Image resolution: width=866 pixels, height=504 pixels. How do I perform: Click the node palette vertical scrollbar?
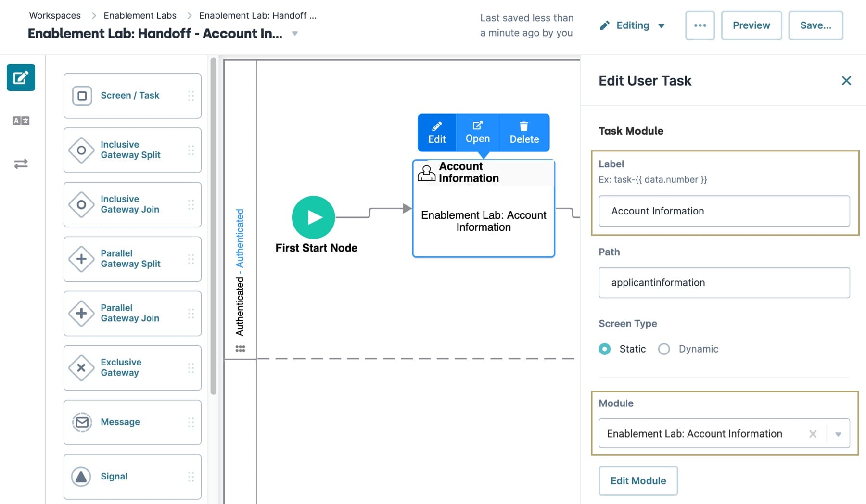point(214,226)
